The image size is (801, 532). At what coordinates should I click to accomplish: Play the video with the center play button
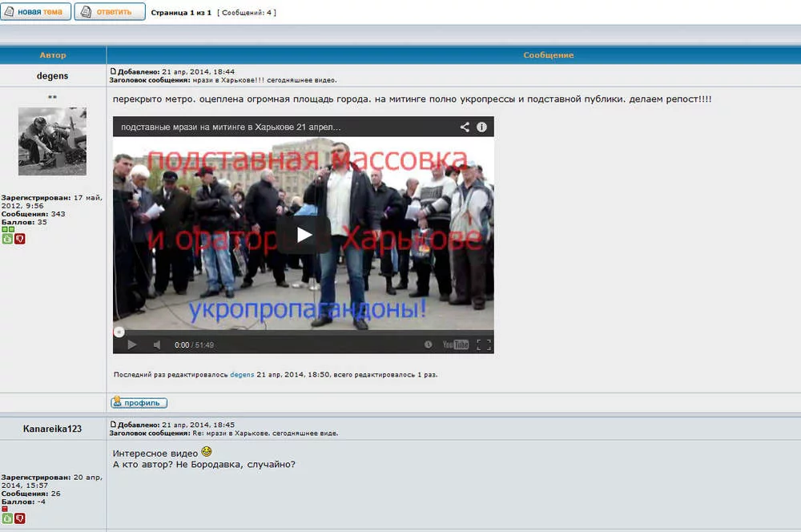point(304,235)
